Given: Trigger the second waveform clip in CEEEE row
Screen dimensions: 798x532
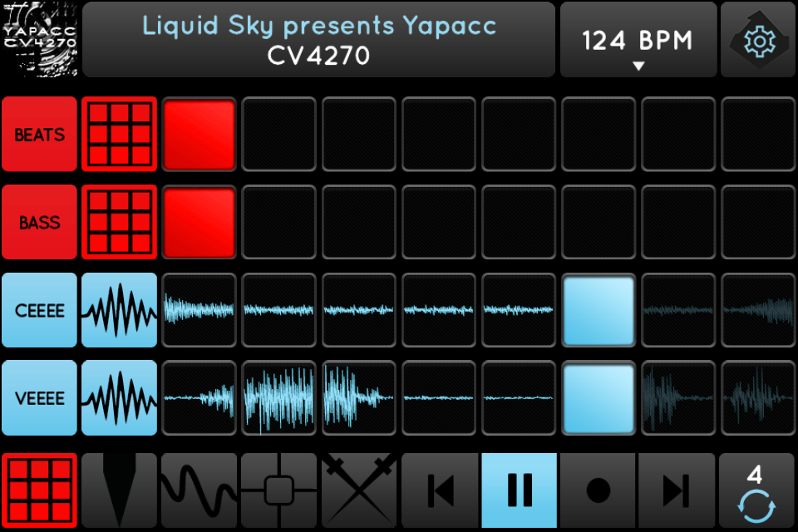Looking at the screenshot, I should pos(279,310).
